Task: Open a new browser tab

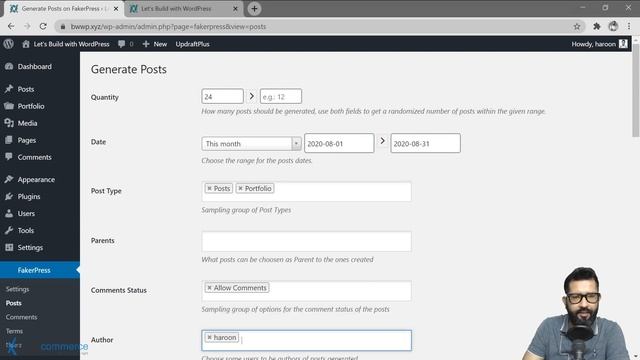Action: 254,9
